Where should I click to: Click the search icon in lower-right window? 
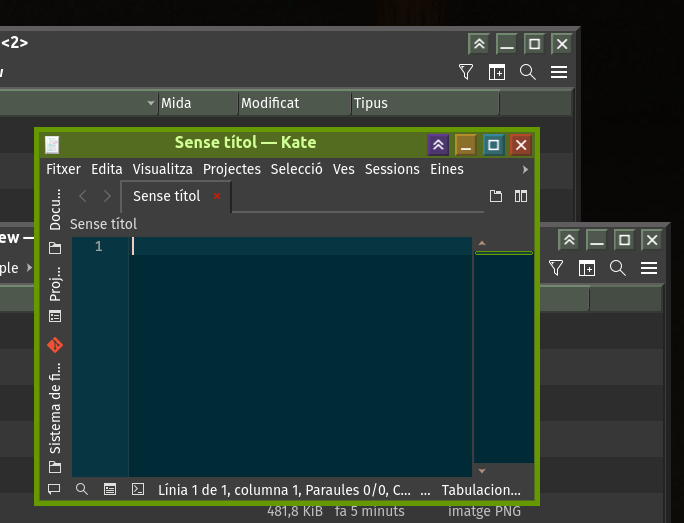pyautogui.click(x=618, y=268)
